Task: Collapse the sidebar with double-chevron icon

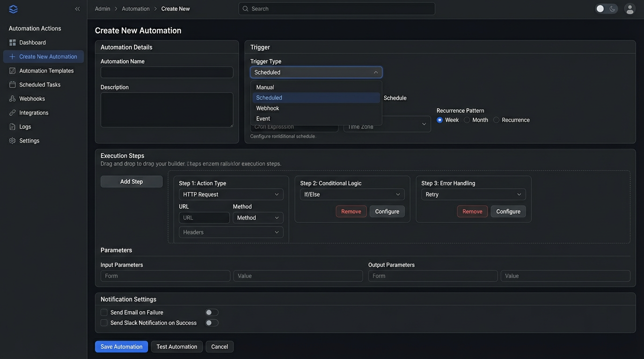Action: [x=77, y=9]
